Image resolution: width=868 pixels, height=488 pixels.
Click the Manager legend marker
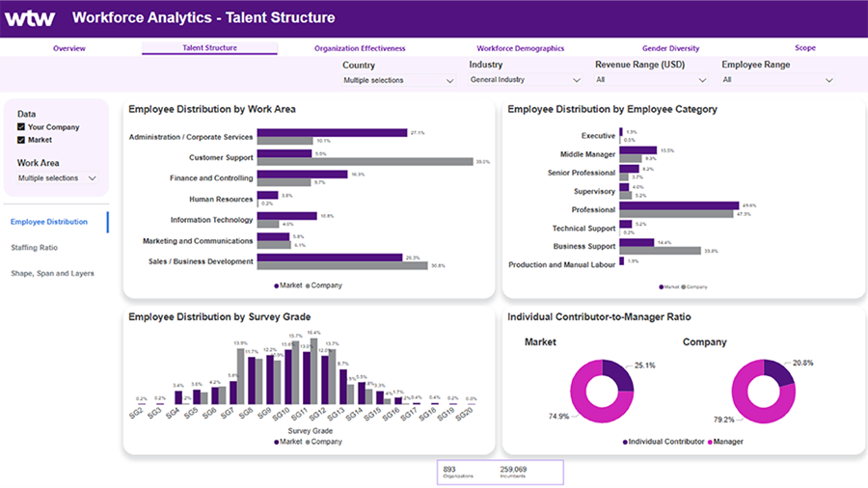coord(710,442)
